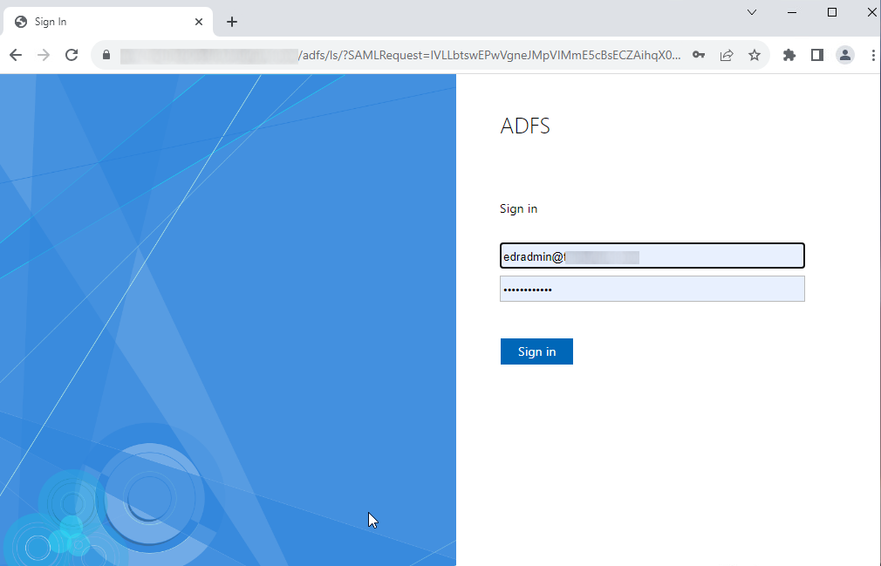Click the Sign in label text
The image size is (881, 566).
point(519,209)
